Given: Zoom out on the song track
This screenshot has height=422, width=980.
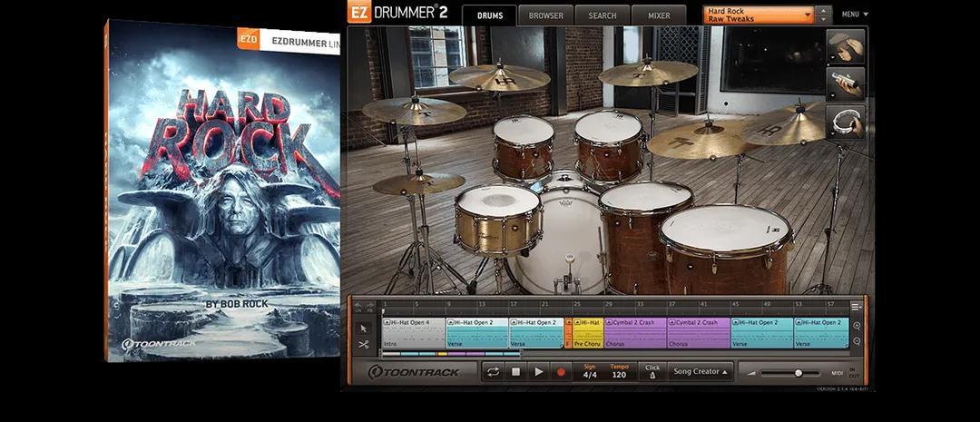Looking at the screenshot, I should point(857,341).
